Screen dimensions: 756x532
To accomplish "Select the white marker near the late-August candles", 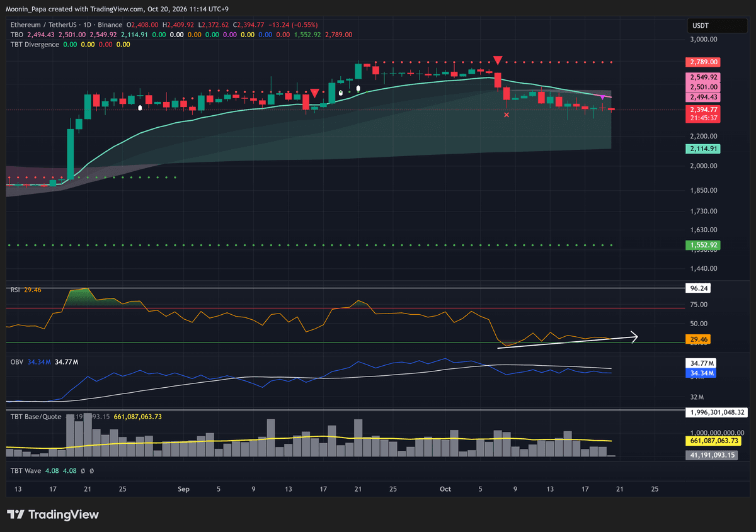I will (140, 108).
